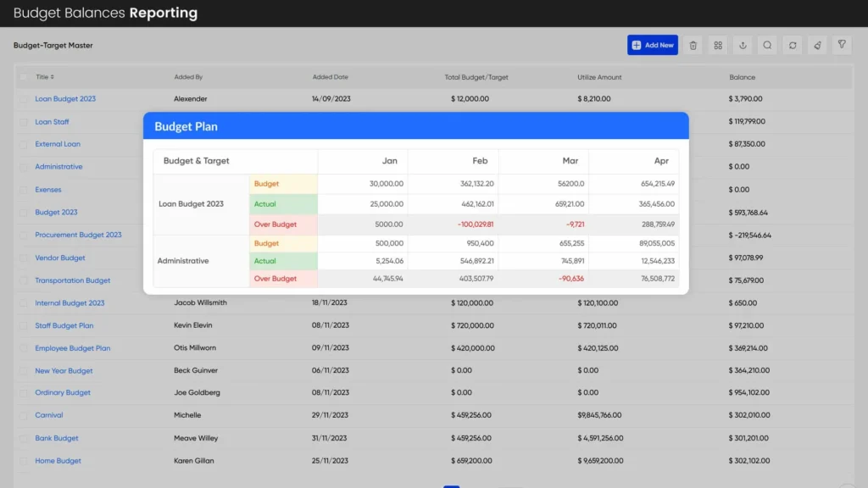This screenshot has width=868, height=488.
Task: Click the green Actual label under Loan Budget 2023
Action: 265,204
